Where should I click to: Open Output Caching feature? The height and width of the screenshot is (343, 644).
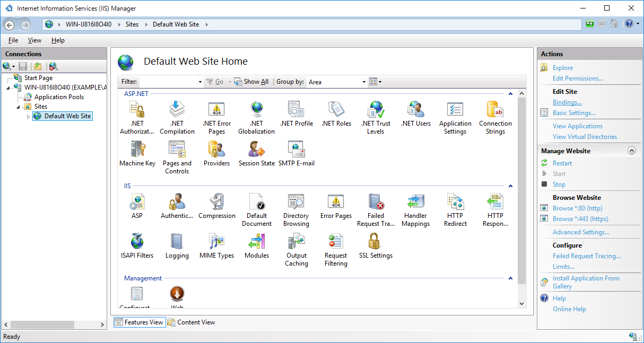pos(296,250)
